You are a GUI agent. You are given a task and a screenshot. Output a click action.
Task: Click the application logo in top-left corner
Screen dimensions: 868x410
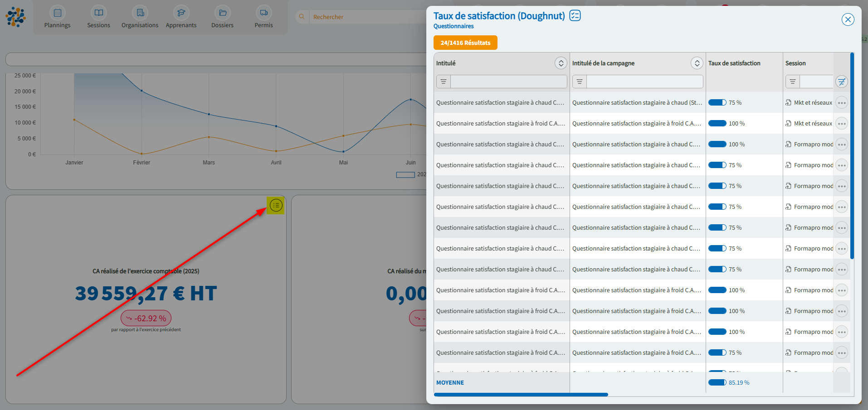[16, 17]
